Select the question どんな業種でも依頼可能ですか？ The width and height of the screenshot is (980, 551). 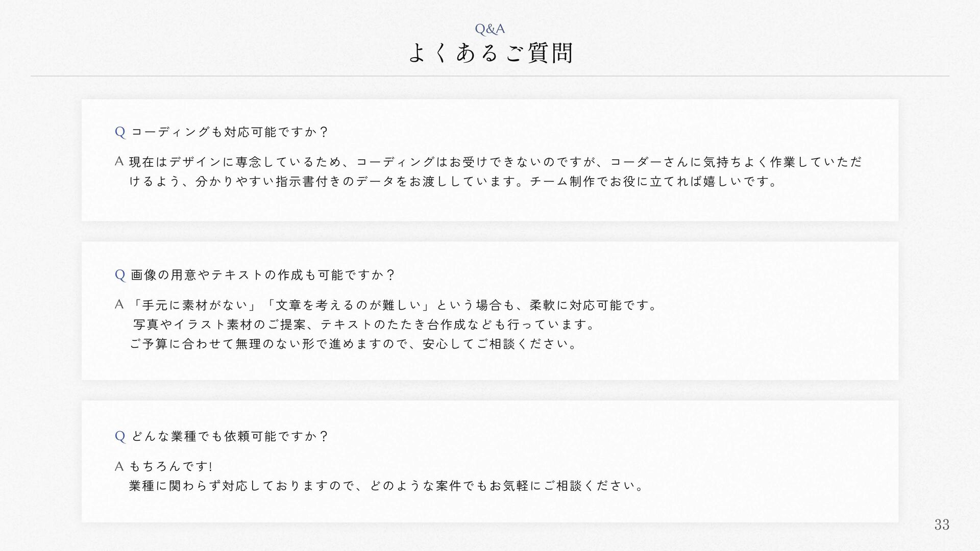coord(230,436)
